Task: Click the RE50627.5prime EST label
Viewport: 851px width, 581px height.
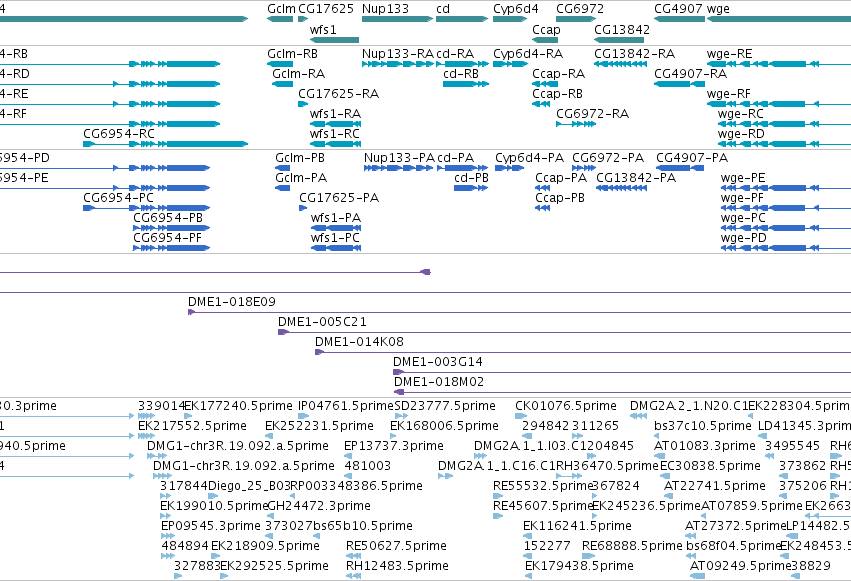Action: pos(396,546)
